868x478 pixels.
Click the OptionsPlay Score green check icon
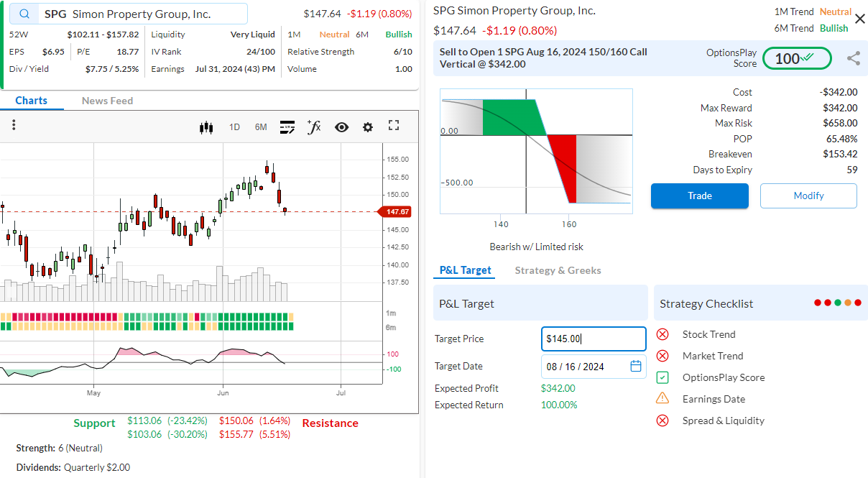662,377
